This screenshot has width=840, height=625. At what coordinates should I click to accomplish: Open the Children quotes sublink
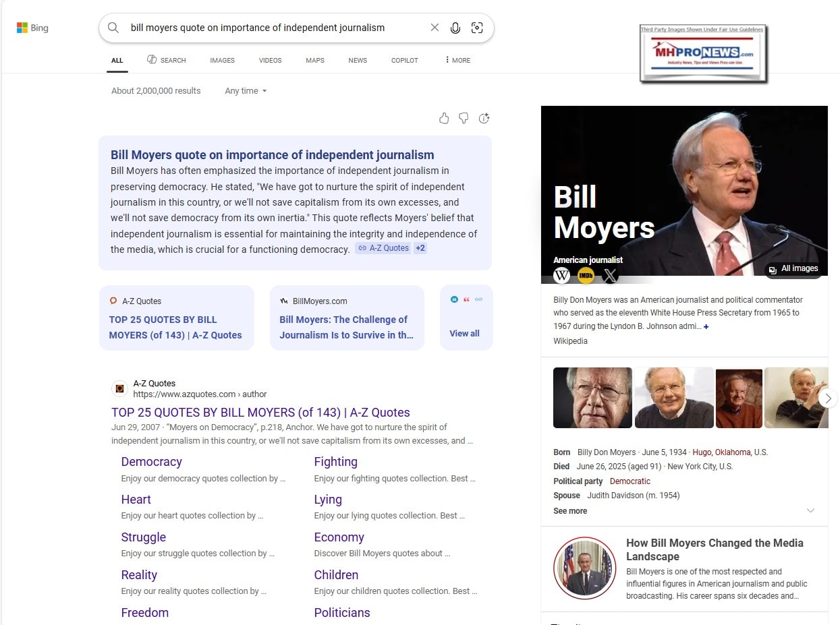pyautogui.click(x=336, y=575)
